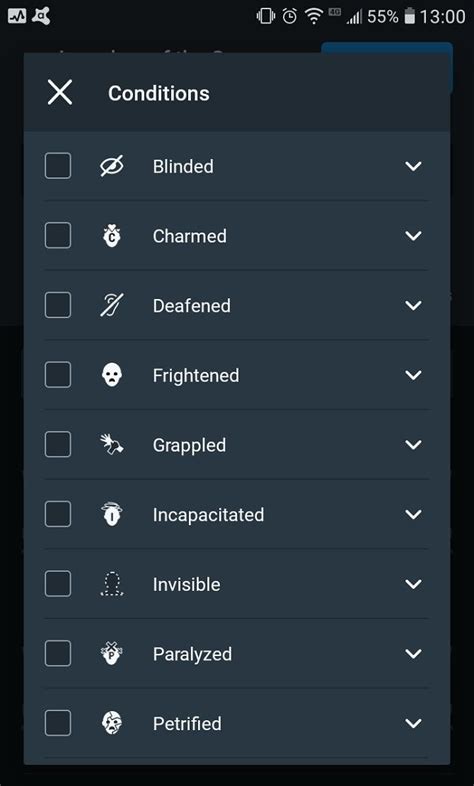
Task: Tick the Paralyzed condition checkbox
Action: pos(58,654)
